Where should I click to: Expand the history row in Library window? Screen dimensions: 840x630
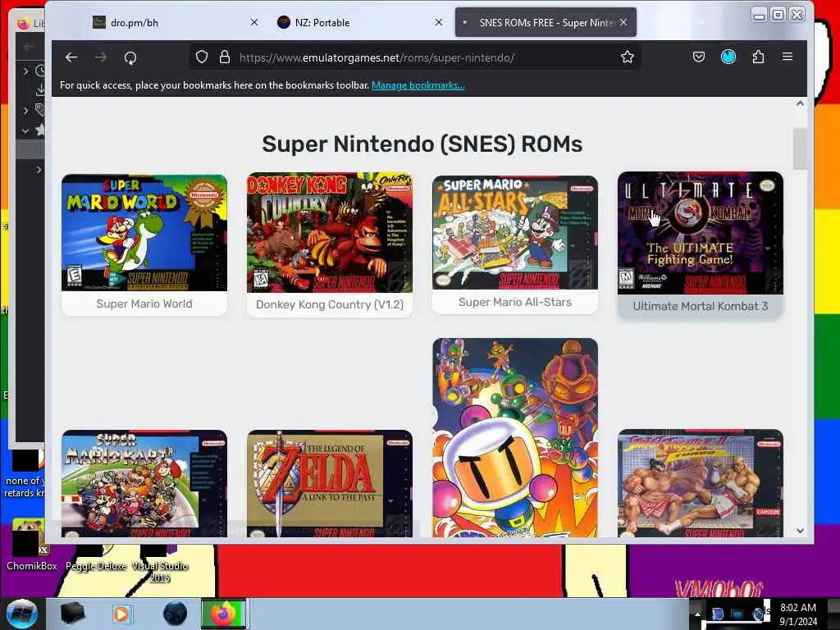[x=25, y=71]
